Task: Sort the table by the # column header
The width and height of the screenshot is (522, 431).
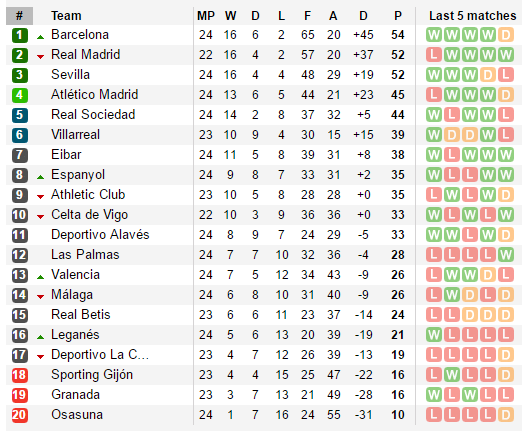Action: coord(19,16)
